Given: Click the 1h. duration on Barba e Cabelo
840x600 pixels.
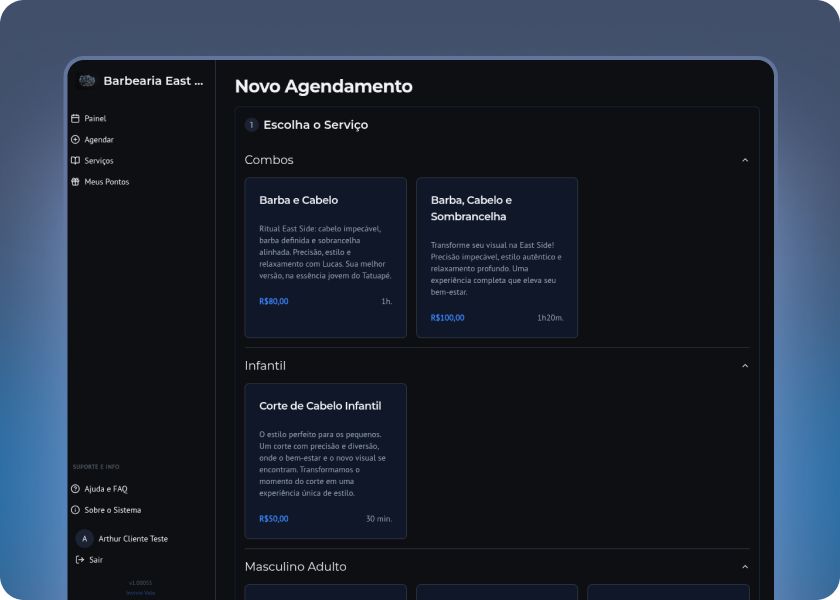Looking at the screenshot, I should coord(386,302).
